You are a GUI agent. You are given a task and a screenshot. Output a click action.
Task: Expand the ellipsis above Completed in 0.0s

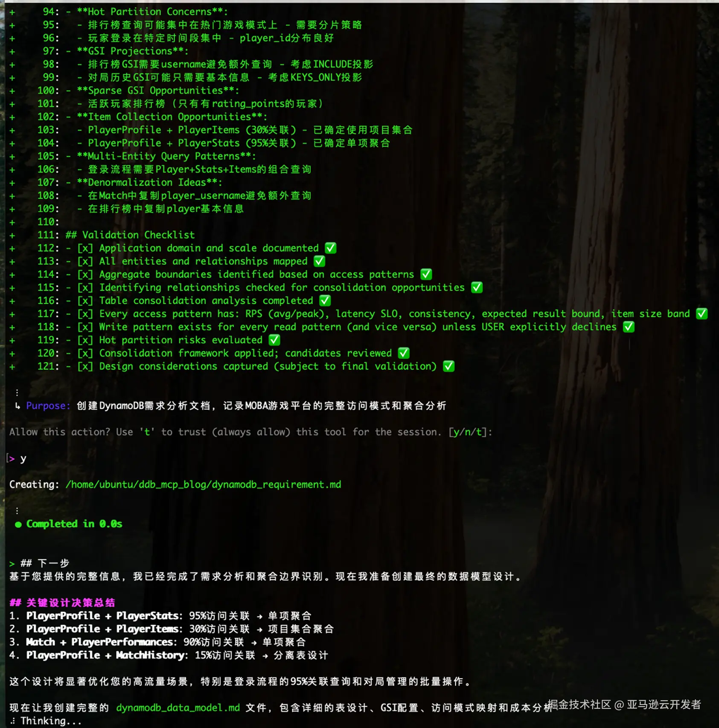point(17,510)
